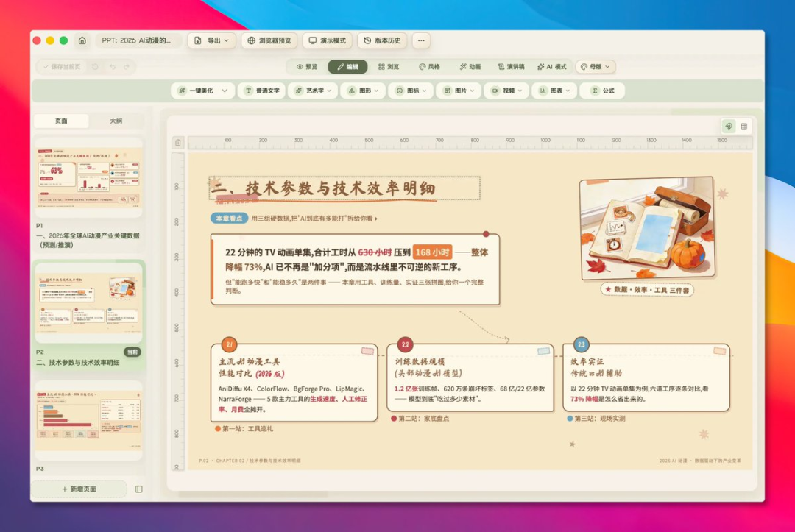Open the 艺术字 art text dropdown
This screenshot has width=795, height=532.
tap(314, 91)
